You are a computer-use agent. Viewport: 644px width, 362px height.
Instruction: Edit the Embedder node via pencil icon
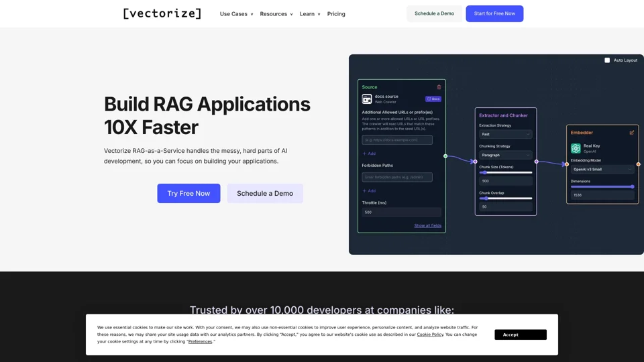[x=632, y=133]
